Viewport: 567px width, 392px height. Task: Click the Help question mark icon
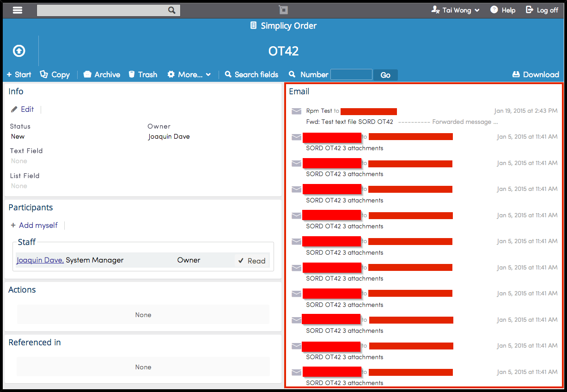[494, 10]
